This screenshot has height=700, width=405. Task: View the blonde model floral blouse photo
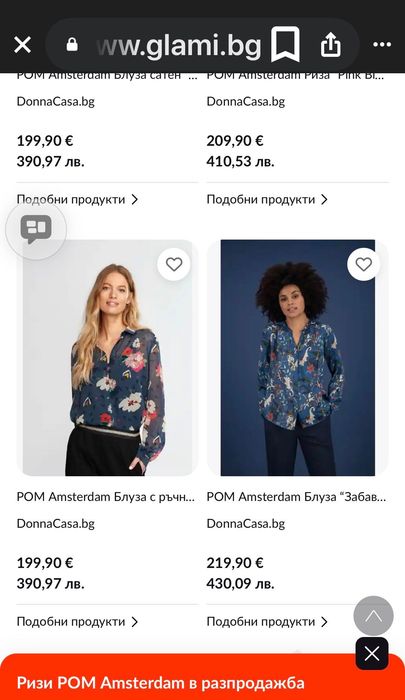pyautogui.click(x=108, y=358)
